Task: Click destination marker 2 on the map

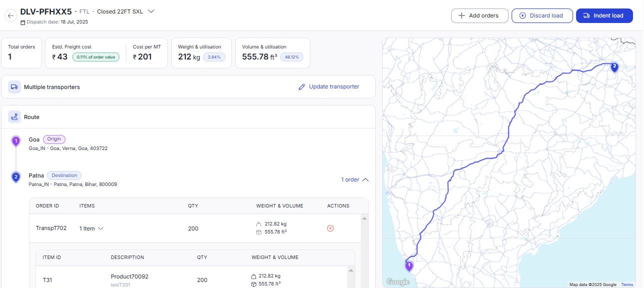Action: pos(614,66)
